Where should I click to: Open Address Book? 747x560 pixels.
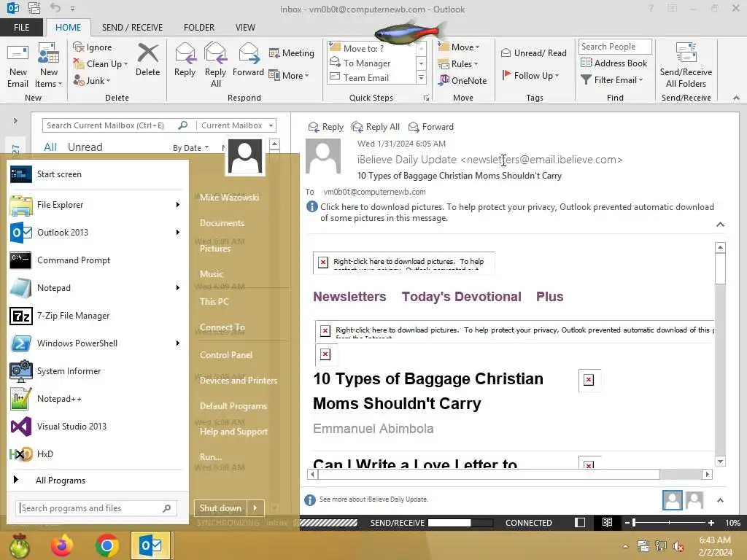pos(614,63)
